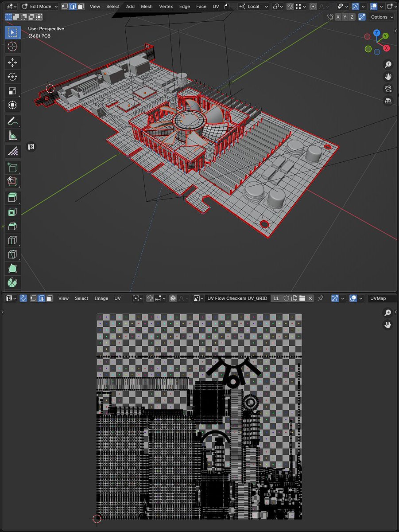The height and width of the screenshot is (532, 399).
Task: Open the Vertex menu
Action: 166,7
